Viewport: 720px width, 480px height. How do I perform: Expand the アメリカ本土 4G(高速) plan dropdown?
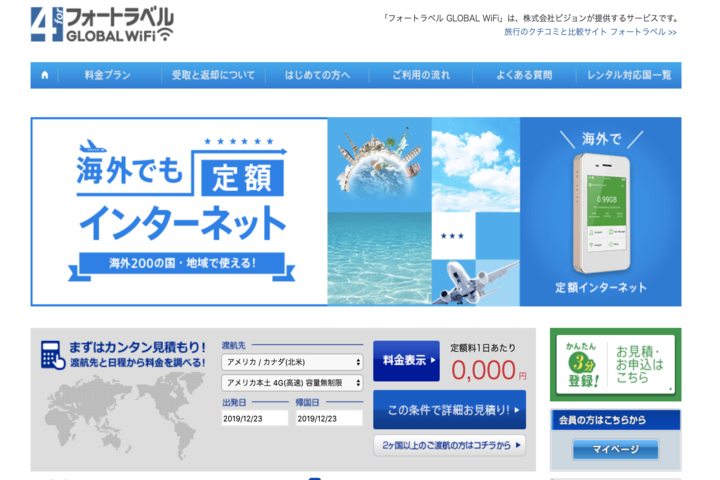point(291,382)
